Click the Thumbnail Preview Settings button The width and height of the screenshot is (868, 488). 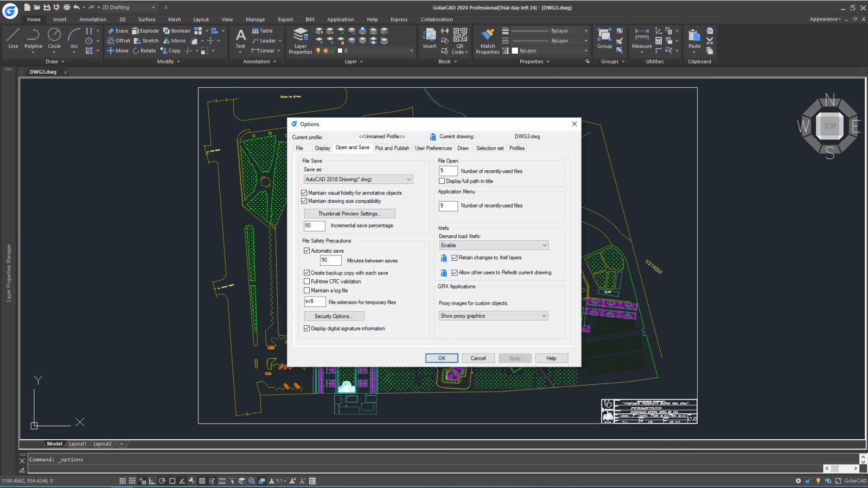pos(349,213)
